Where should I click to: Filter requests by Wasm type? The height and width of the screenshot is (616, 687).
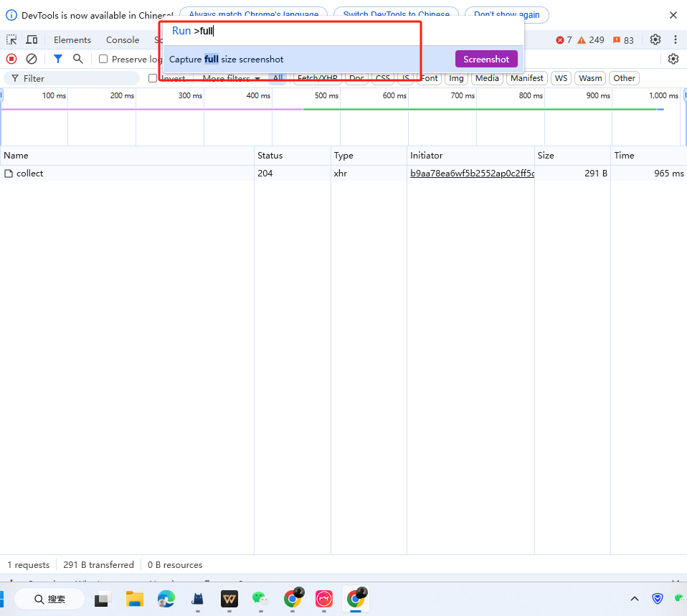[590, 78]
